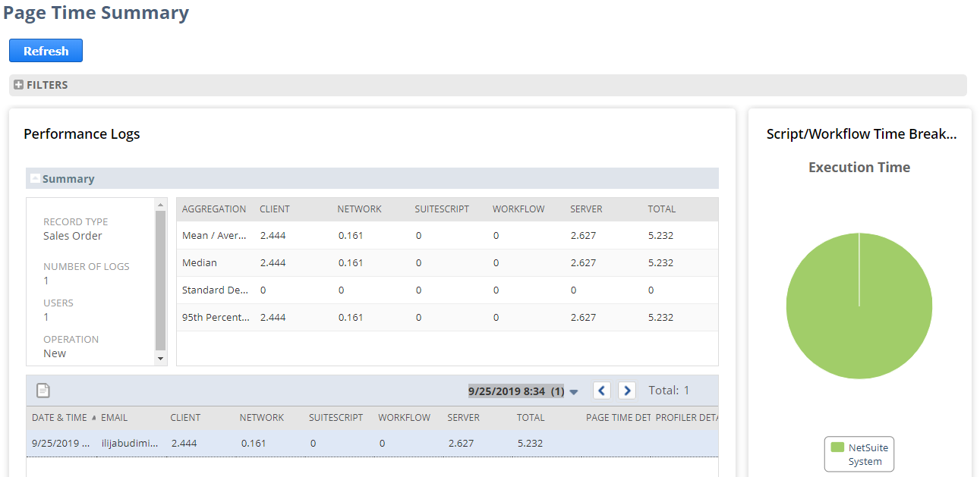Image resolution: width=980 pixels, height=477 pixels.
Task: Click the Refresh button
Action: [46, 50]
